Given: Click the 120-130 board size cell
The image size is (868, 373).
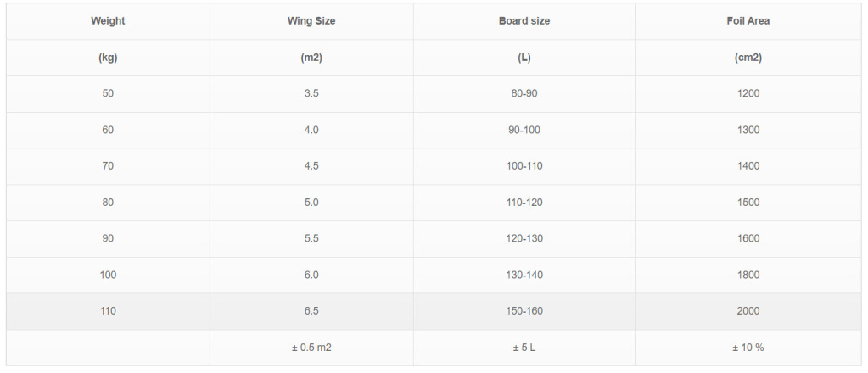Looking at the screenshot, I should point(524,239).
